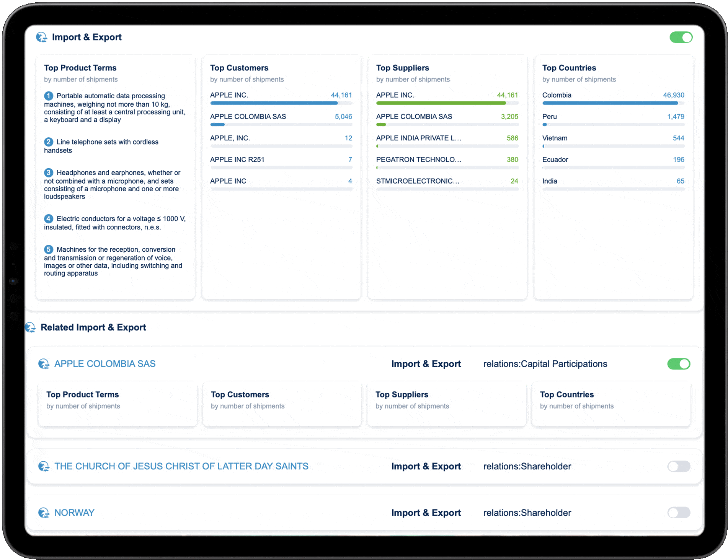
Task: Select APPLE, INC. customer with 12 shipments
Action: [230, 138]
